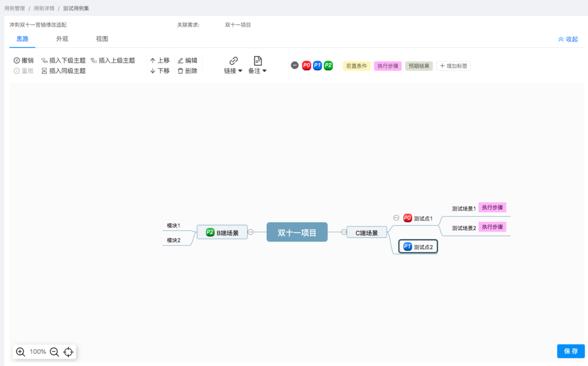
Task: Switch to the 视图 tab
Action: click(101, 39)
